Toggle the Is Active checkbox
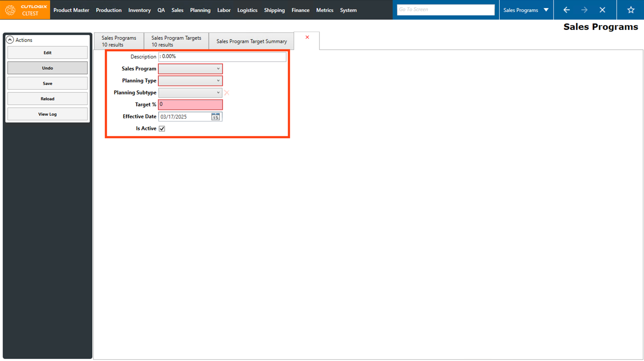The height and width of the screenshot is (361, 644). coord(162,129)
